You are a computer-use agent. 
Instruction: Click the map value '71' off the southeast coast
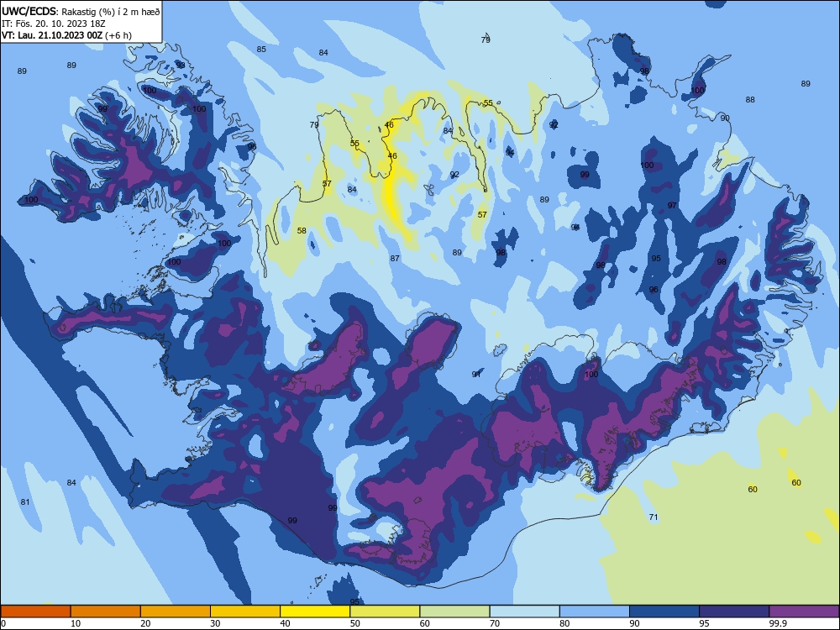(x=653, y=517)
